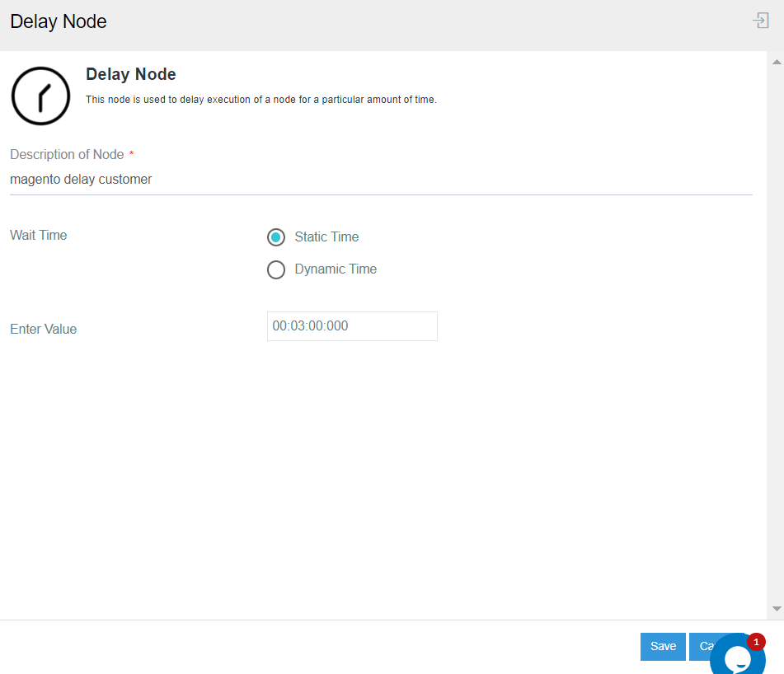This screenshot has height=674, width=784.
Task: Click the vertical scrollbar track
Action: (x=776, y=330)
